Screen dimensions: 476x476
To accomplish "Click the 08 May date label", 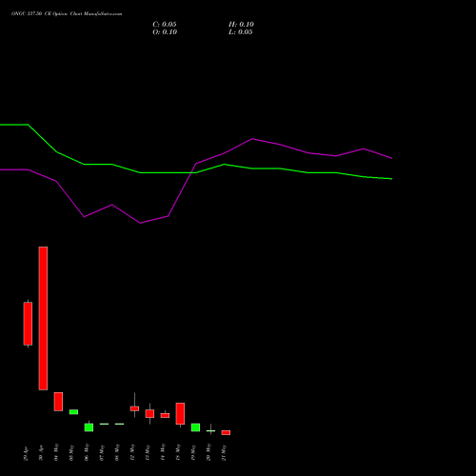I will (x=117, y=452).
